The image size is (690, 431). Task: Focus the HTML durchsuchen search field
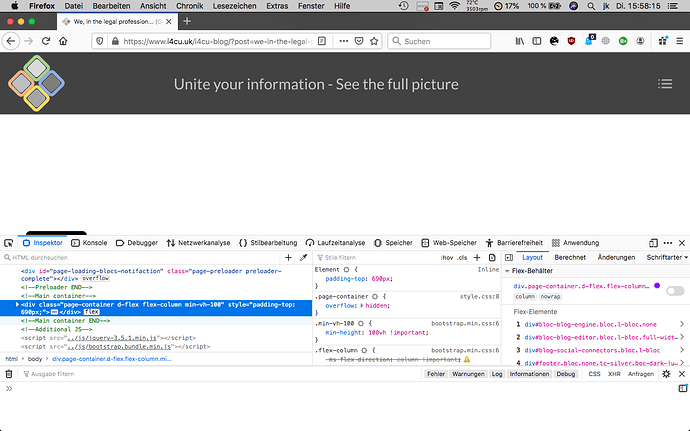click(x=143, y=258)
